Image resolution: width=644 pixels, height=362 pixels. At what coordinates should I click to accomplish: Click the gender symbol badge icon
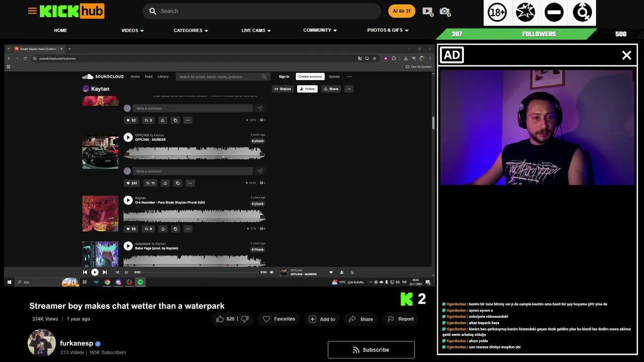(582, 13)
